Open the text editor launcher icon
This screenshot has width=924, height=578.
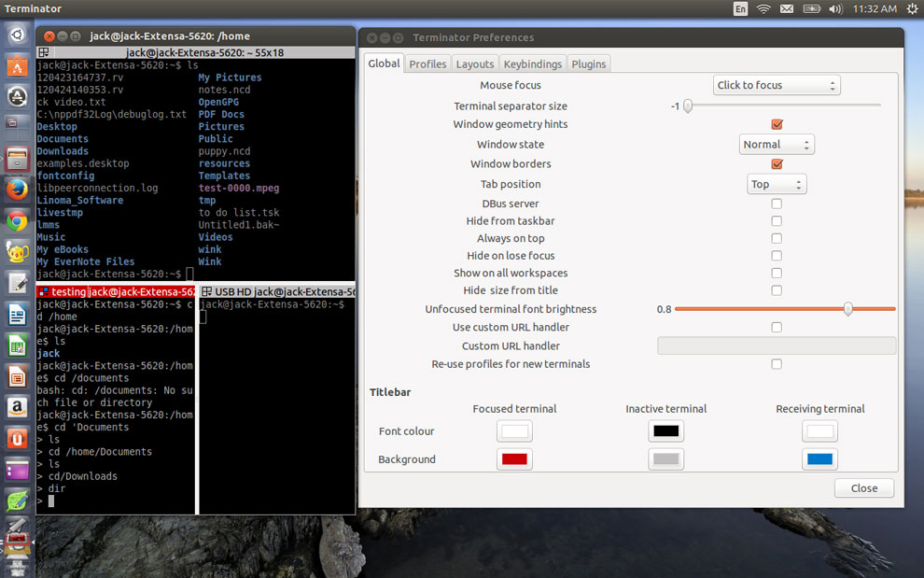(17, 284)
